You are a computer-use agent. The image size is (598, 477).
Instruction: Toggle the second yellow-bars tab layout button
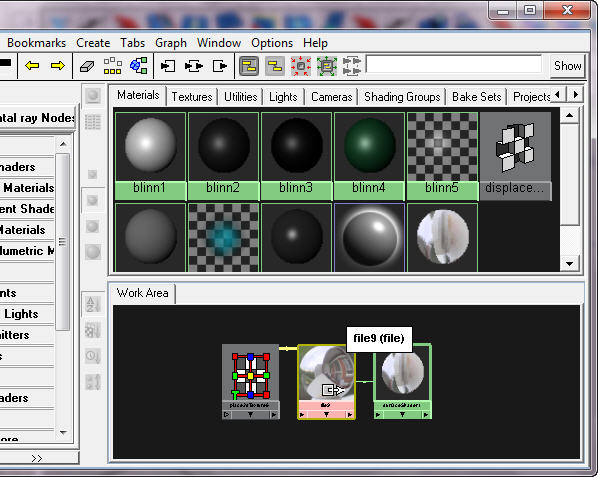click(275, 66)
